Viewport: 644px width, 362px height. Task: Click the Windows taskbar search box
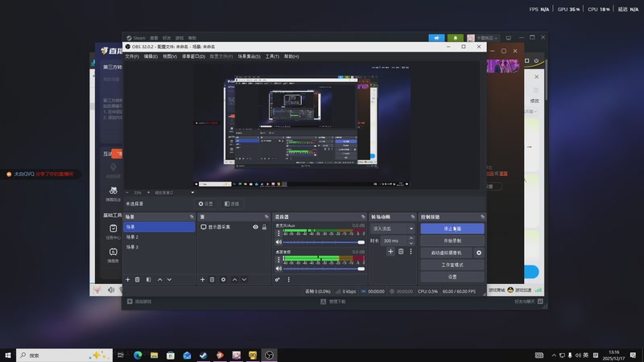click(x=64, y=355)
